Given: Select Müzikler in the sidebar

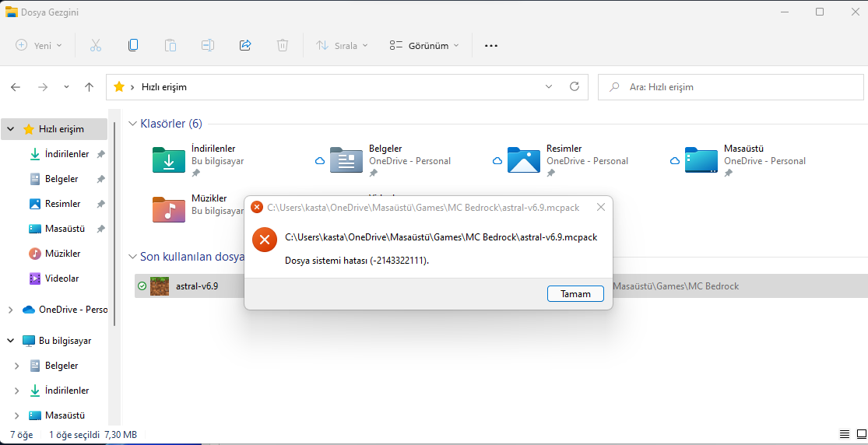Looking at the screenshot, I should pos(62,254).
